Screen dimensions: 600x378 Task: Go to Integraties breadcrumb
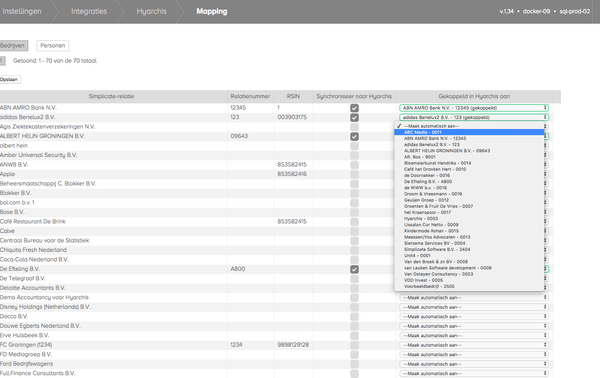[x=89, y=11]
